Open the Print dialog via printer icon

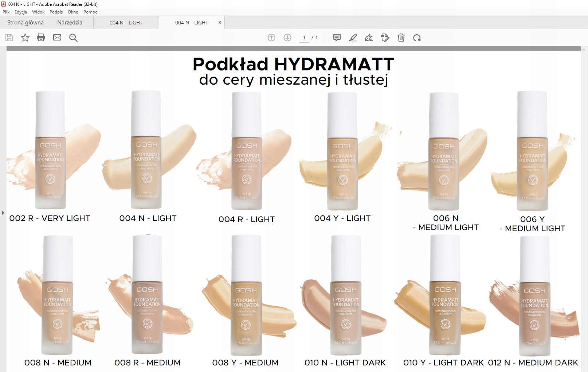[x=41, y=38]
